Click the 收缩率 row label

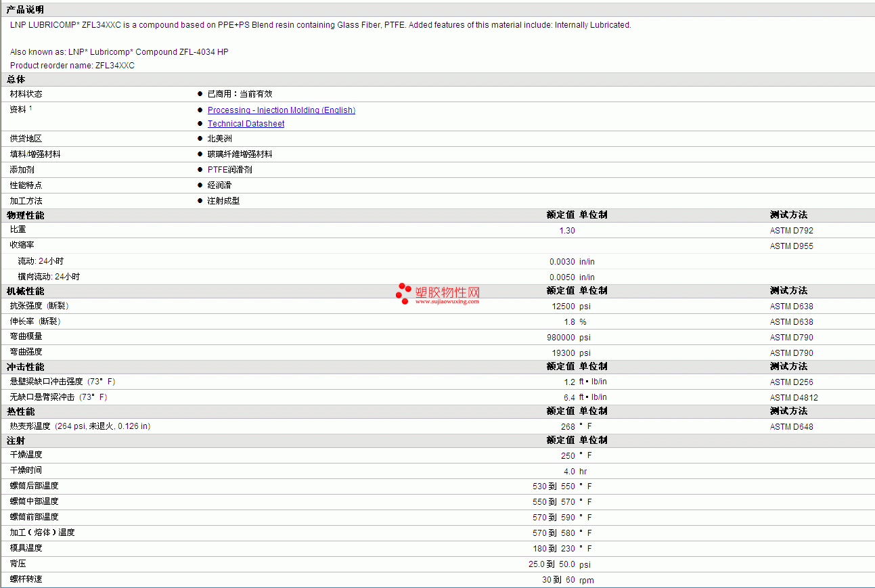click(22, 246)
